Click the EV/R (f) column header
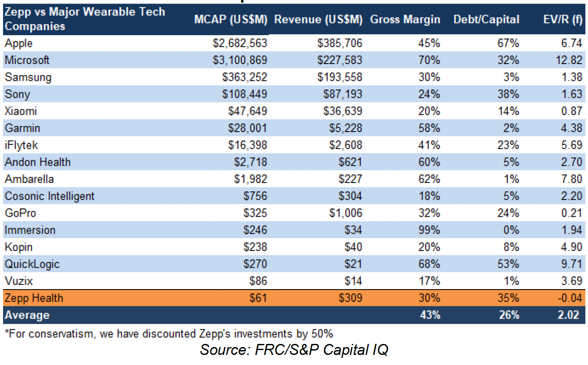This screenshot has width=588, height=365. (563, 19)
